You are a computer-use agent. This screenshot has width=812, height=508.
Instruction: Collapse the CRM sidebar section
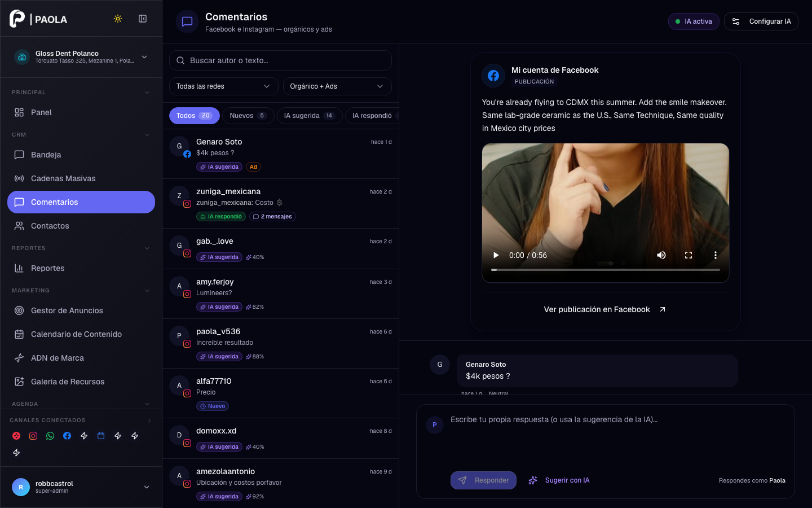tap(147, 135)
